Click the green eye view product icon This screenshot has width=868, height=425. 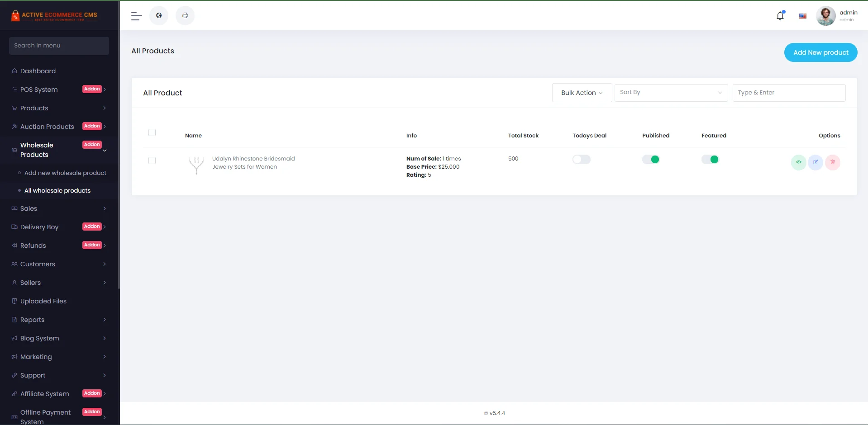pos(798,162)
